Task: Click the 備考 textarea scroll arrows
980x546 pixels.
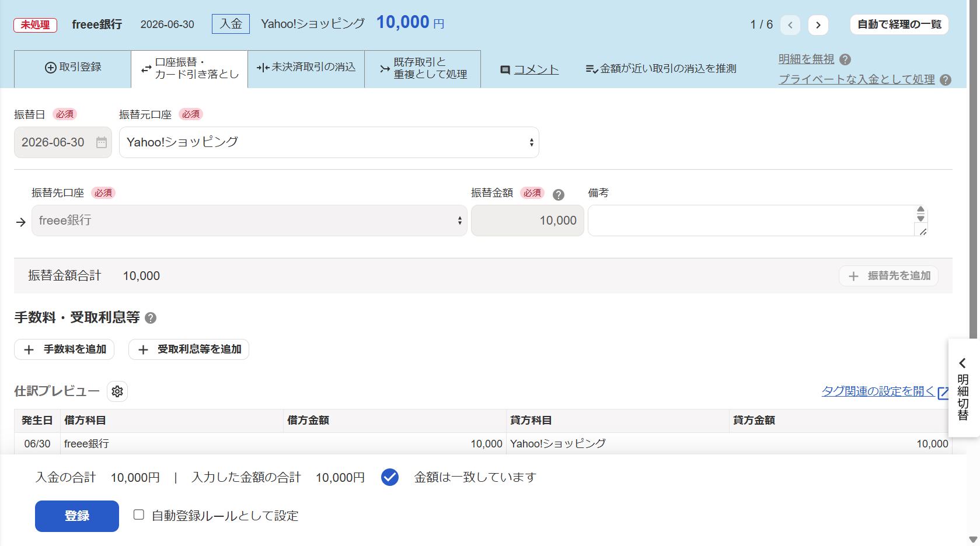Action: pyautogui.click(x=920, y=213)
